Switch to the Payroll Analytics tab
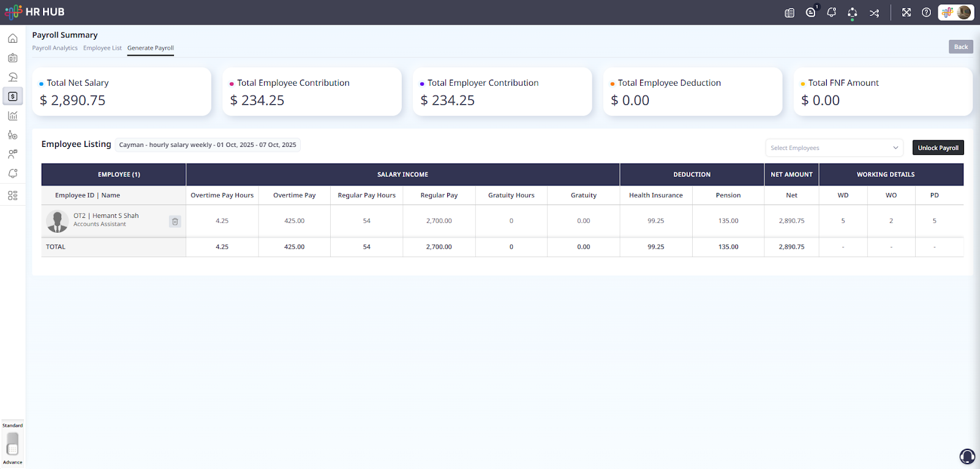This screenshot has height=469, width=980. click(55, 48)
